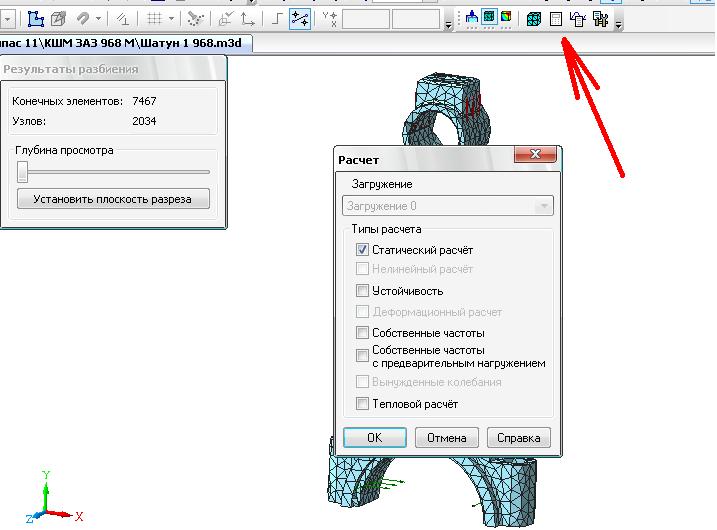717x530 pixels.
Task: Enable the Тепловой расчёт checkbox
Action: point(362,403)
